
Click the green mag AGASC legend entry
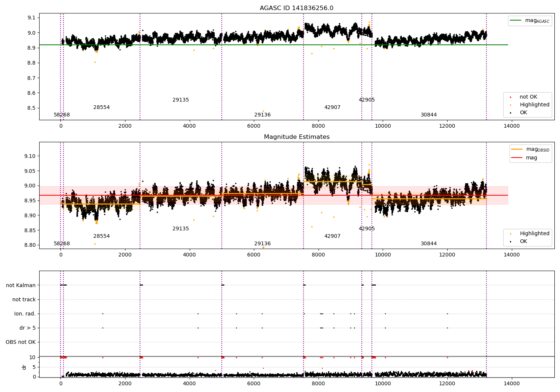[530, 21]
